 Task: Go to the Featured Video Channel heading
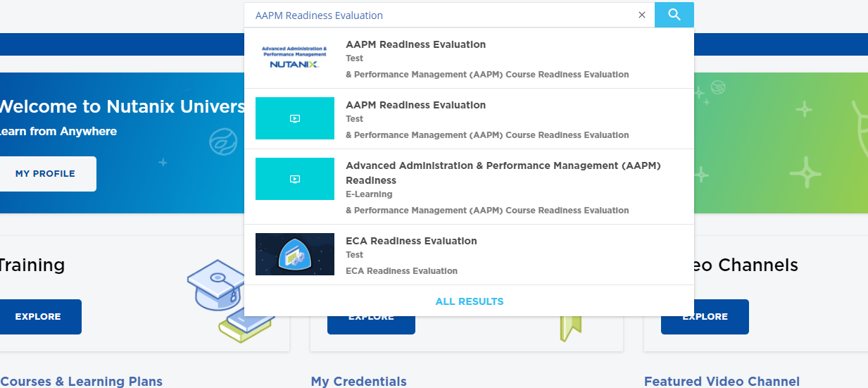tap(722, 381)
